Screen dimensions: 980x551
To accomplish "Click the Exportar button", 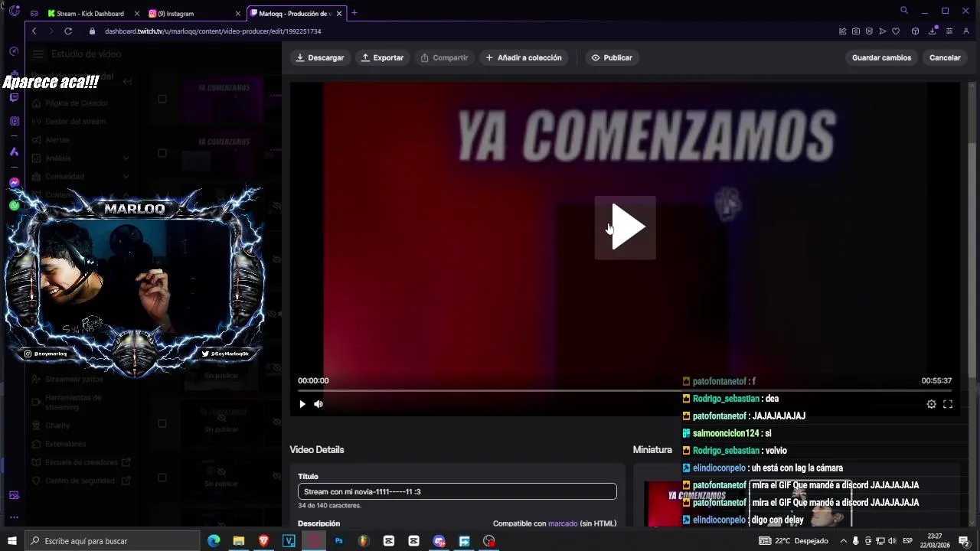I will pyautogui.click(x=382, y=57).
